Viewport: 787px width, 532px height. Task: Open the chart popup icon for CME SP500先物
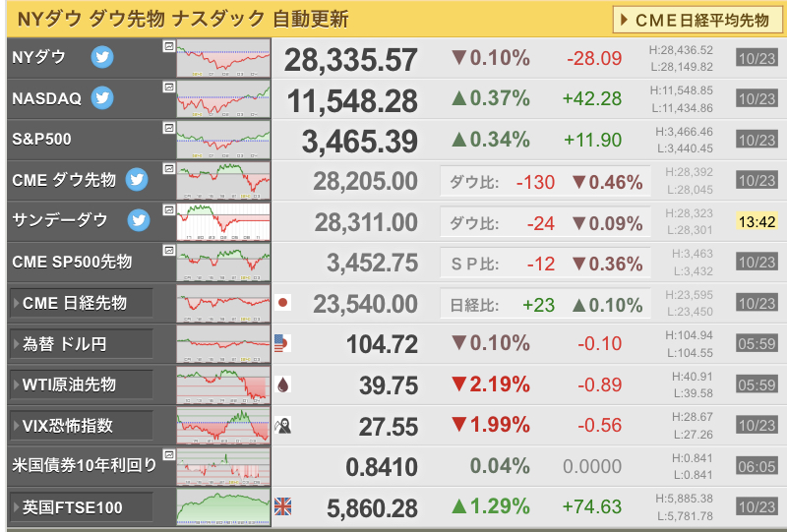168,252
